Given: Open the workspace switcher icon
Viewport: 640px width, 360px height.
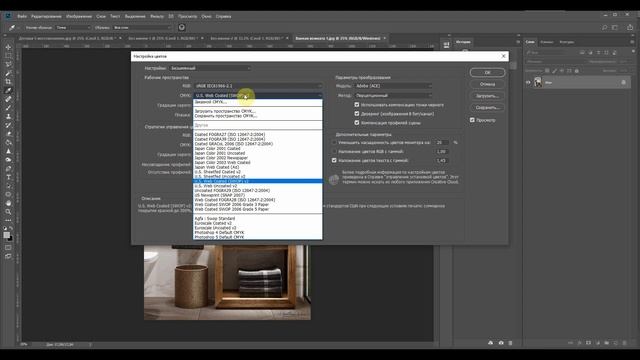Looking at the screenshot, I should click(615, 27).
